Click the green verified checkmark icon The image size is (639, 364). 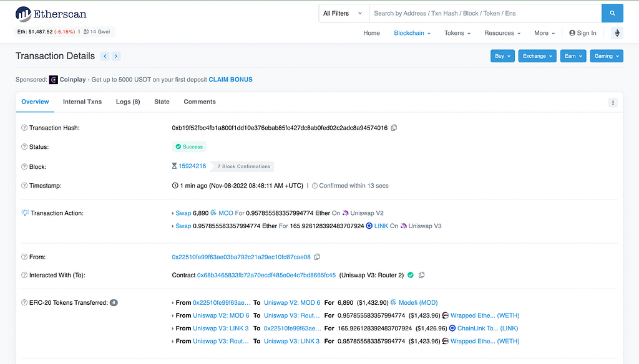[411, 275]
